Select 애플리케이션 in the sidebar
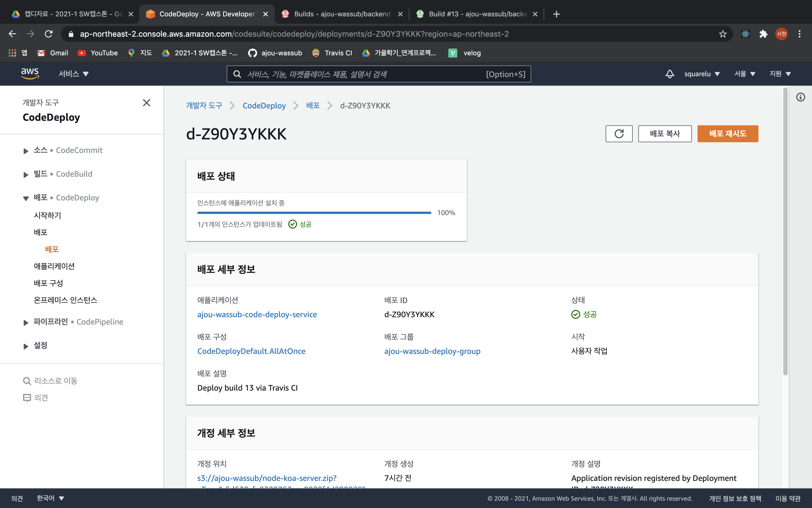812x508 pixels. 54,266
